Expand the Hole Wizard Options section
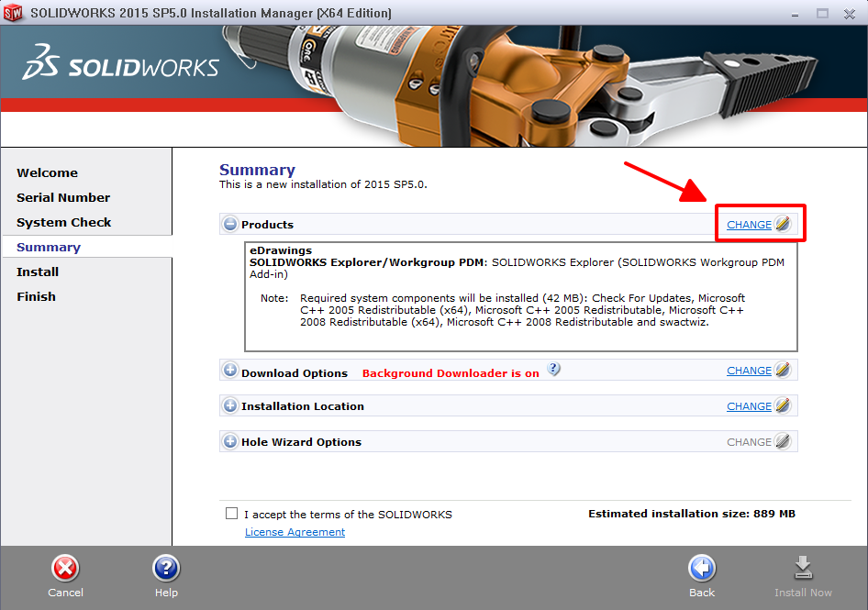Screen dimensions: 868x610 tap(229, 442)
